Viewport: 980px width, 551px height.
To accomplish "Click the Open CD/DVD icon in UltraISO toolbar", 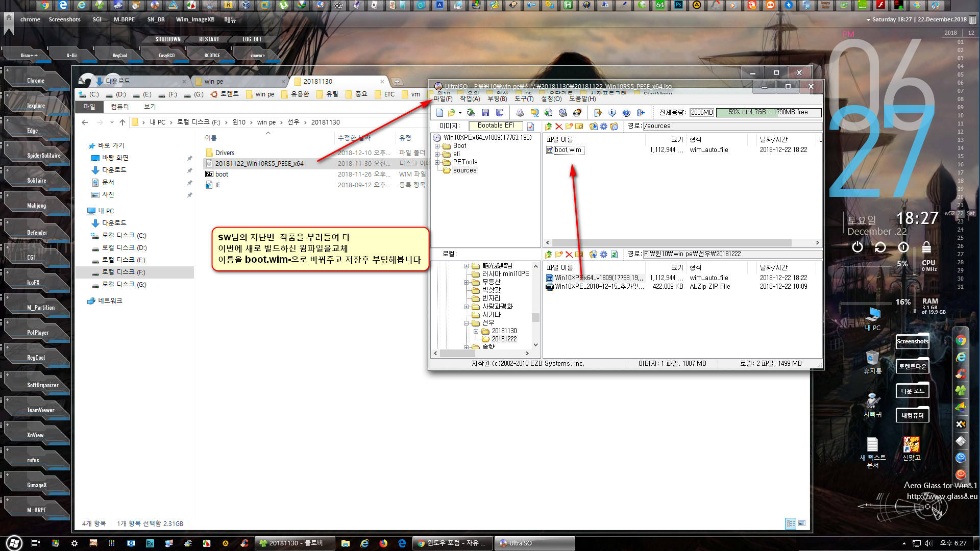I will [x=471, y=112].
